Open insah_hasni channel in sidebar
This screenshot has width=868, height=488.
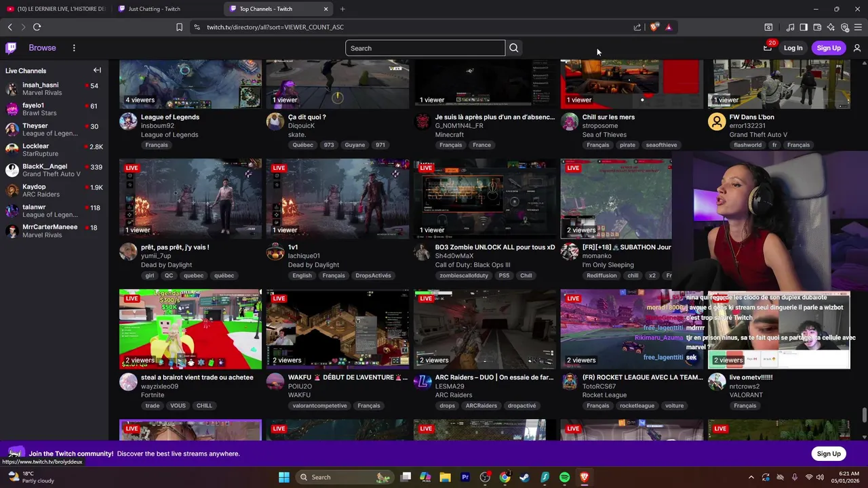(54, 89)
